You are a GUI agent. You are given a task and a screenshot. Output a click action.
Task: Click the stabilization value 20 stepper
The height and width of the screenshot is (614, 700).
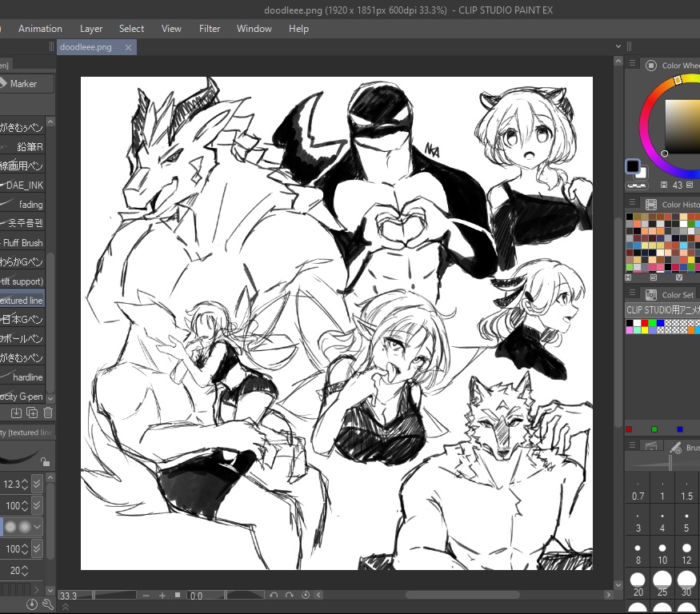click(x=25, y=570)
